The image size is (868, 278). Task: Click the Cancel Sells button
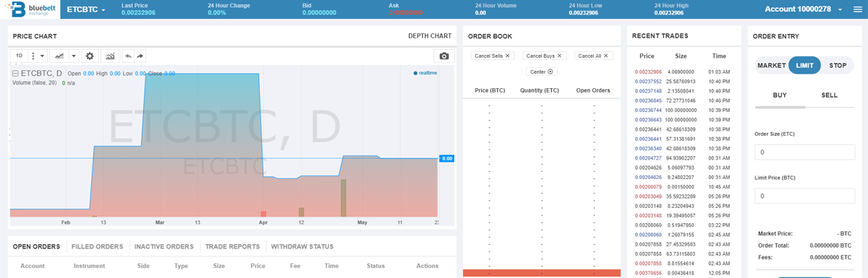pos(492,56)
